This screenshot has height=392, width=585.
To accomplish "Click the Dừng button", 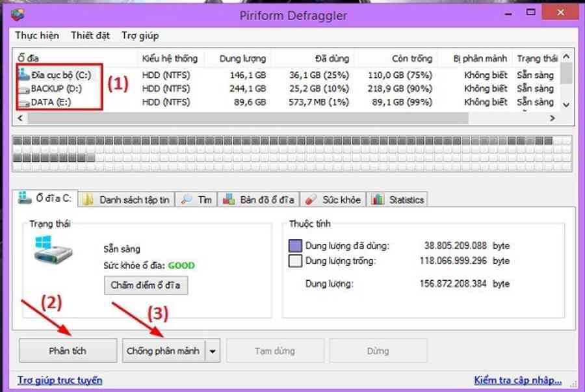I will click(378, 350).
